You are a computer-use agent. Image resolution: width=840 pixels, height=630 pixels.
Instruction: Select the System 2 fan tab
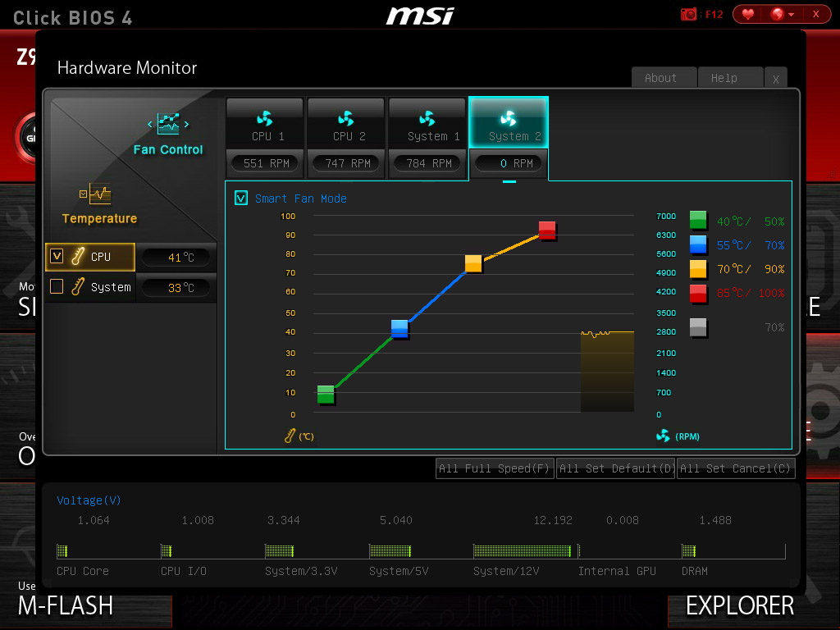[x=509, y=121]
